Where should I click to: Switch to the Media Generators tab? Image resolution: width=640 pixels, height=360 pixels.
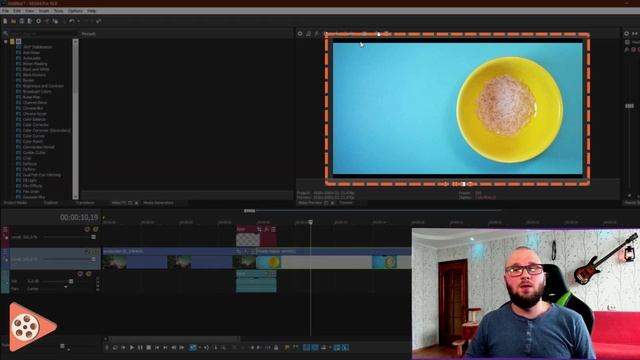point(158,203)
